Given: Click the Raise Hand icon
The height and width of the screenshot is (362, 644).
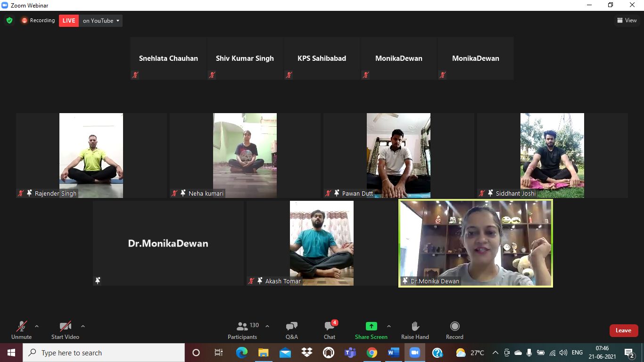Looking at the screenshot, I should [x=415, y=329].
